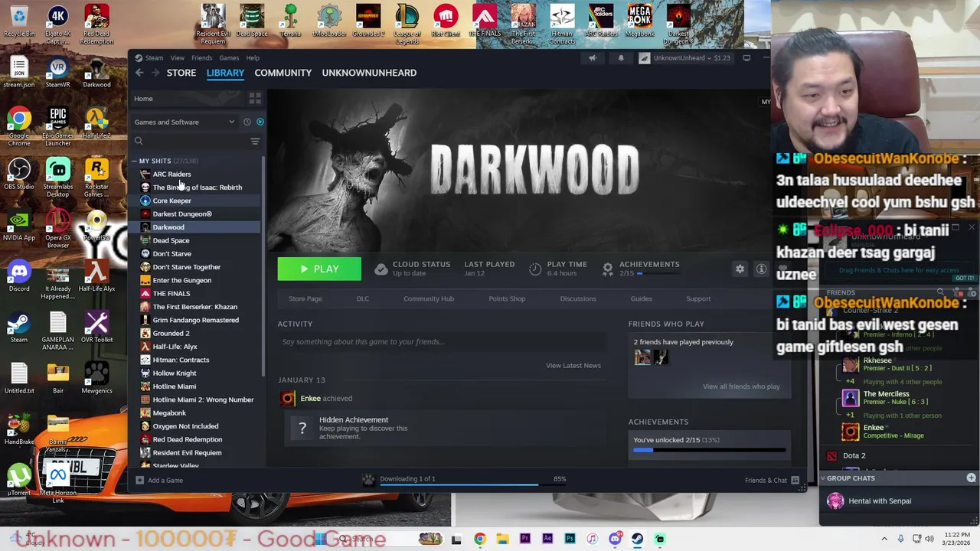Screen dimensions: 980x551
Task: Click the Steam announcements megaphone icon
Action: point(593,58)
